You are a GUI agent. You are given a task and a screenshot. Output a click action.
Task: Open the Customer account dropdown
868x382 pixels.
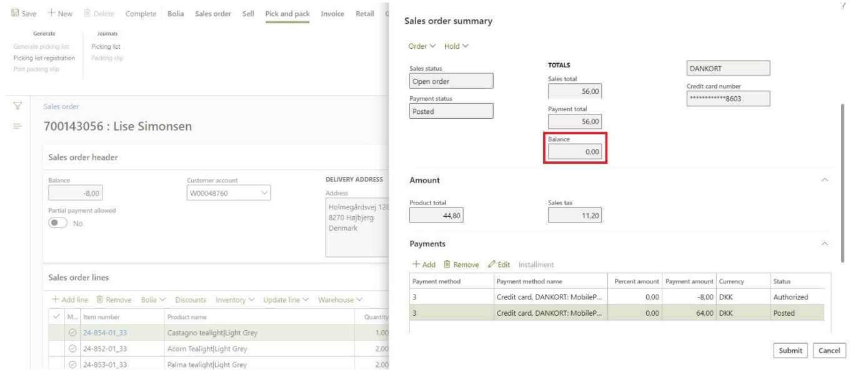tap(264, 193)
